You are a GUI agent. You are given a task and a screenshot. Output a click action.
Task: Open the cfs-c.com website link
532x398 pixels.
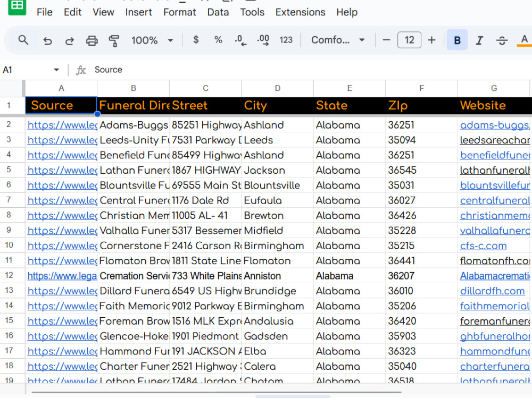click(483, 246)
